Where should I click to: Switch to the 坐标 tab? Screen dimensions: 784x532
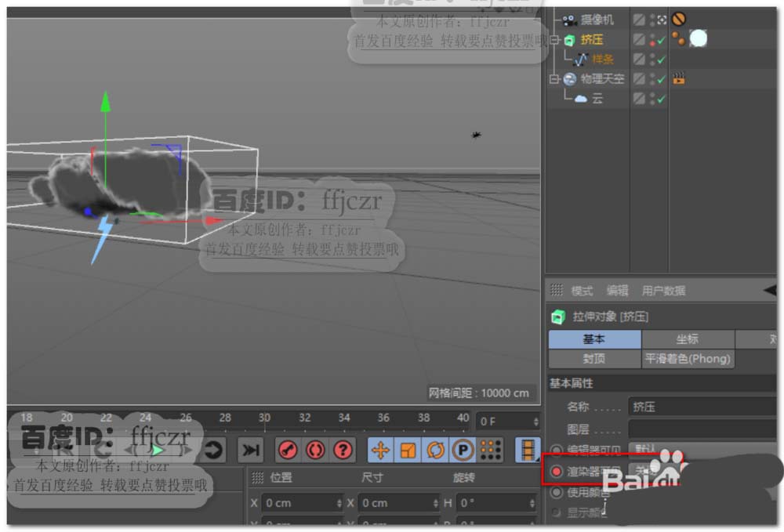[688, 339]
